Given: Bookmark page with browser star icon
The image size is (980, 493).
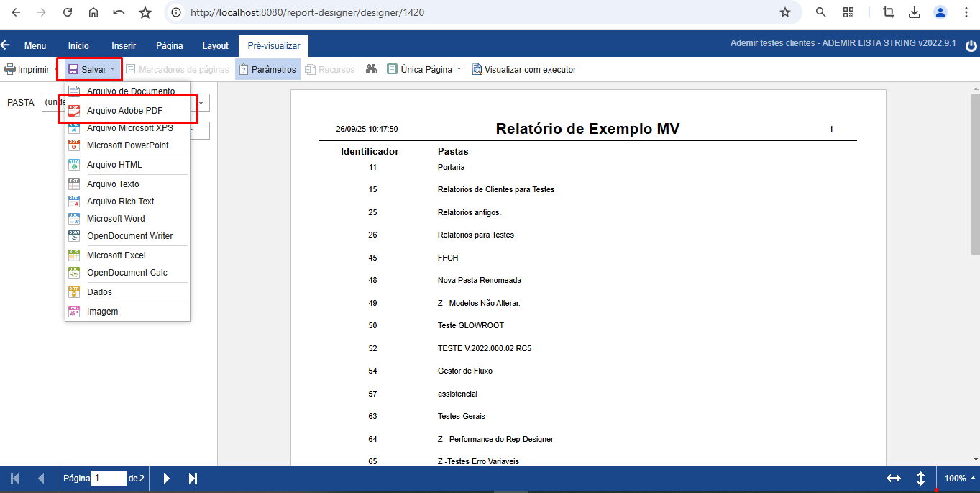Looking at the screenshot, I should click(x=785, y=12).
